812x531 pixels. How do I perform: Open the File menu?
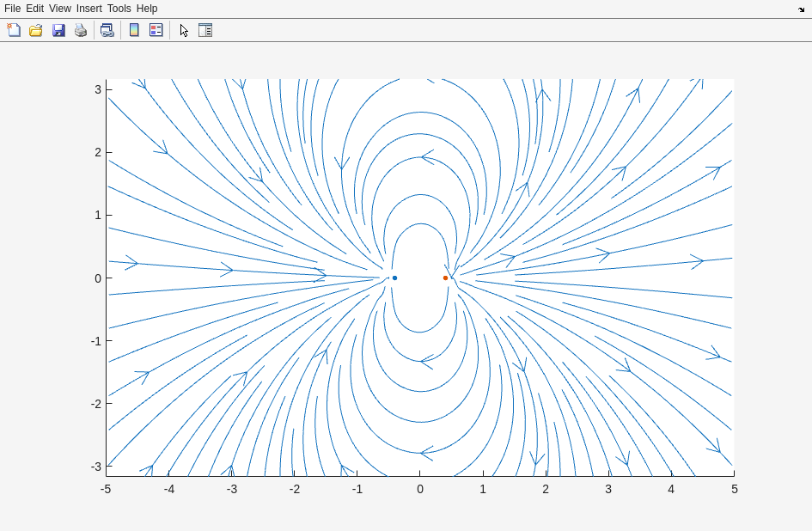(x=12, y=9)
